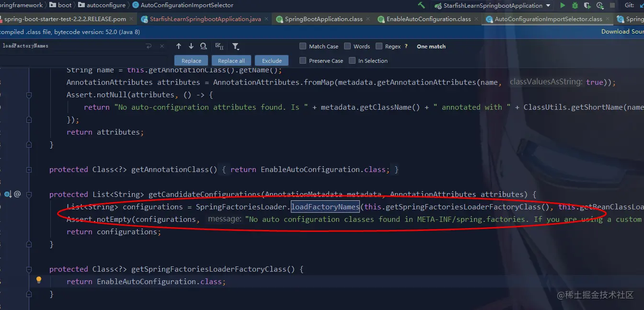Viewport: 644px width, 310px height.
Task: Click the Find All occurrences icon
Action: (x=204, y=46)
